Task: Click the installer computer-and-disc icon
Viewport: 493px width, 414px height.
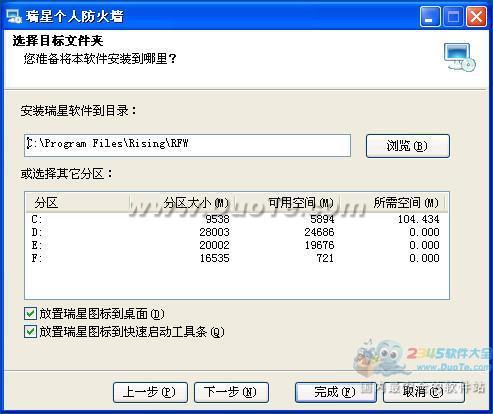Action: [x=459, y=57]
